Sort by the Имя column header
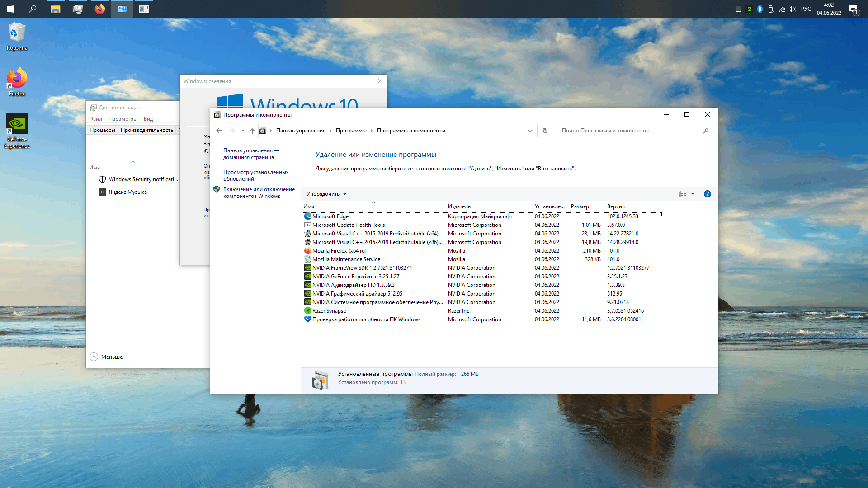 coord(373,206)
